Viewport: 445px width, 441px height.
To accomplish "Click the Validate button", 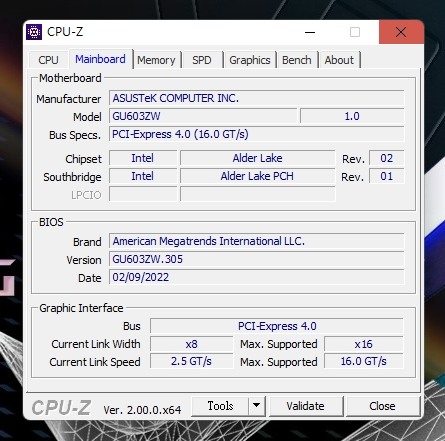I will pos(305,406).
